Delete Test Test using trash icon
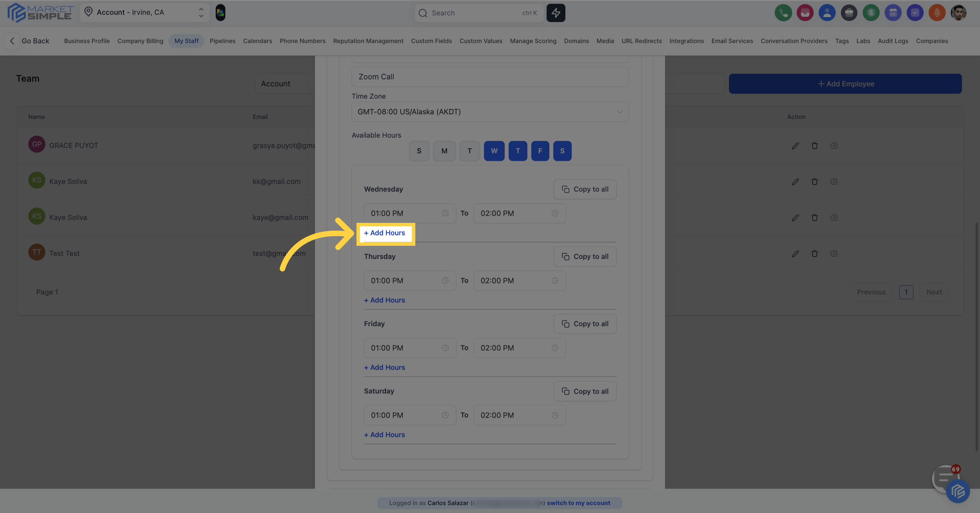The image size is (980, 513). coord(815,254)
